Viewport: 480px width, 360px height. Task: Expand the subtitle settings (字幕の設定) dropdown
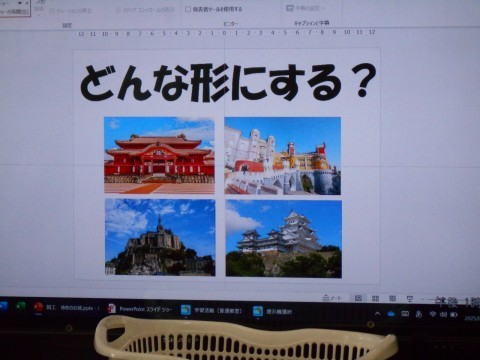coord(306,8)
